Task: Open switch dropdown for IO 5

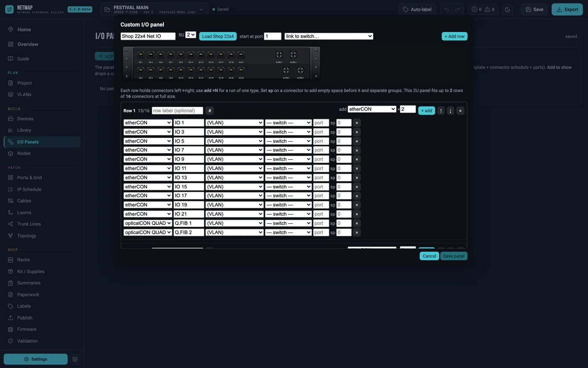Action: coord(288,141)
